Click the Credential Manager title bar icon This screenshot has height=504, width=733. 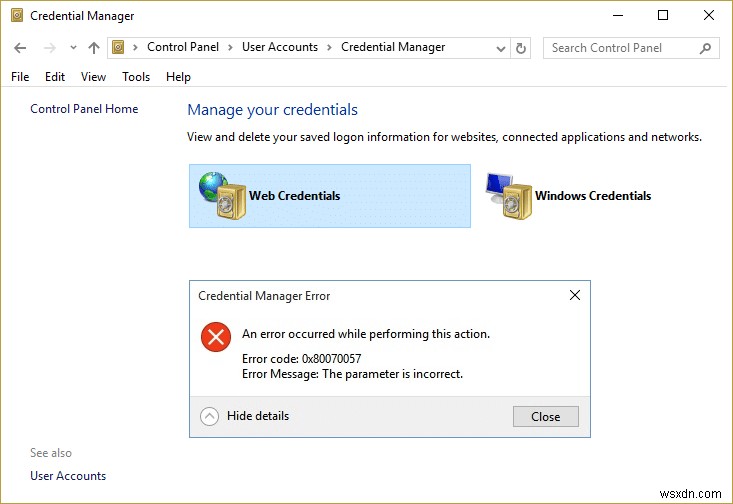(x=16, y=16)
